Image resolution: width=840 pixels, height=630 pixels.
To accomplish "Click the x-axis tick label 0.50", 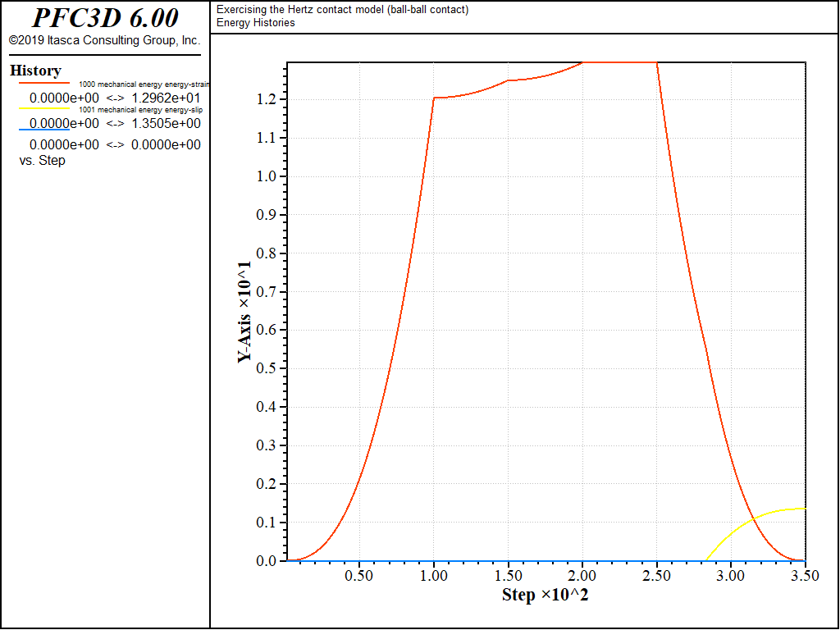I will 359,576.
